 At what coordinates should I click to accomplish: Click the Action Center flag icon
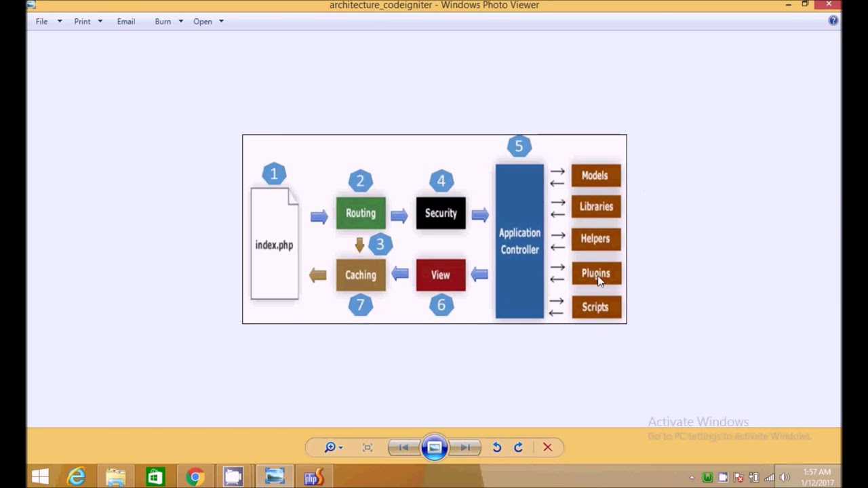tap(738, 478)
